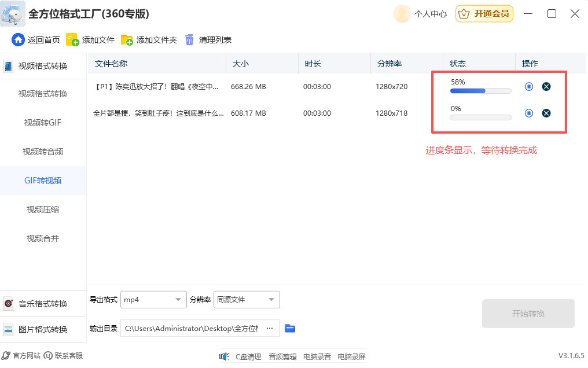Clear the list via 清理列表 trash icon
This screenshot has width=588, height=368.
click(189, 41)
